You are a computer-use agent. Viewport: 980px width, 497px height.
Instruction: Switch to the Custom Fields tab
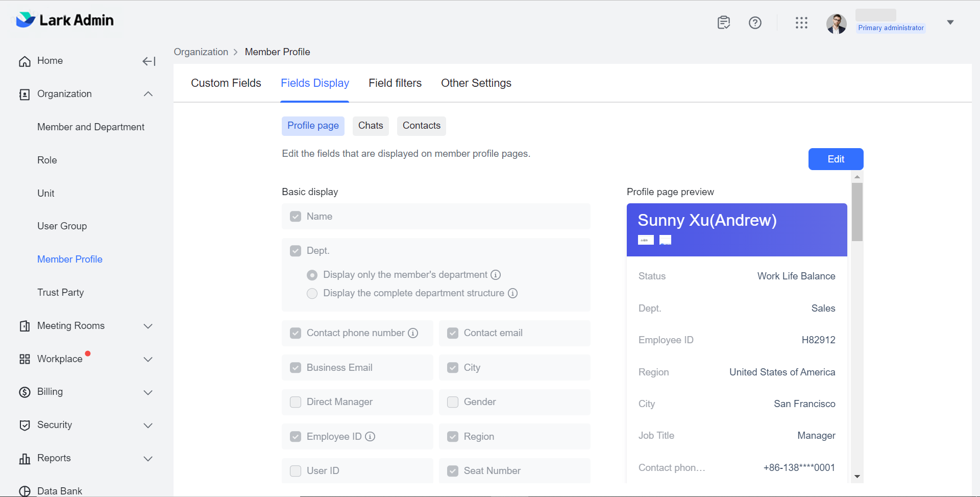tap(226, 83)
